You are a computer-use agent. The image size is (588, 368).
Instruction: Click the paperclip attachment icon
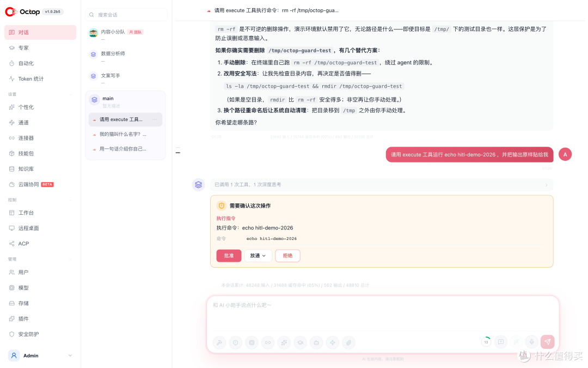coord(349,342)
